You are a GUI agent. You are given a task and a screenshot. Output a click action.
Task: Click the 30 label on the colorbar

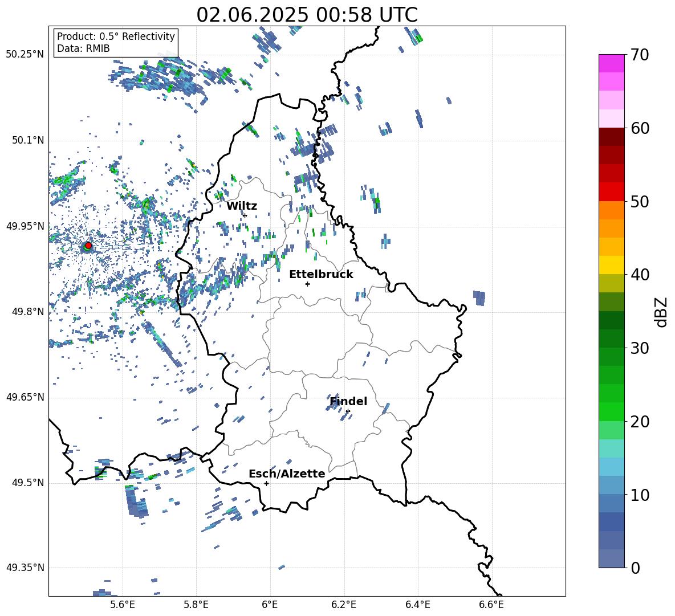(640, 348)
